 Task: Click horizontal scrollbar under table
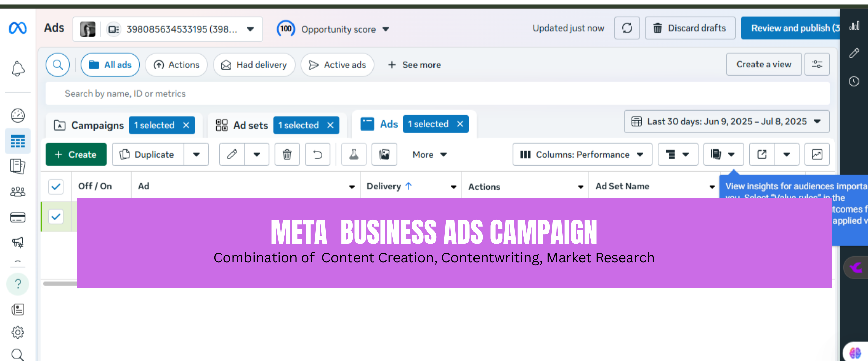point(60,284)
